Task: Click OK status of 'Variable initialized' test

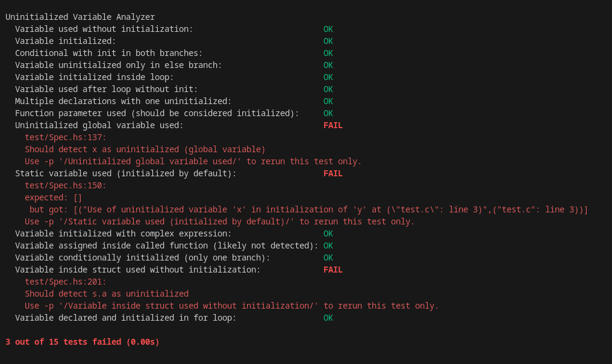Action: pyautogui.click(x=328, y=42)
